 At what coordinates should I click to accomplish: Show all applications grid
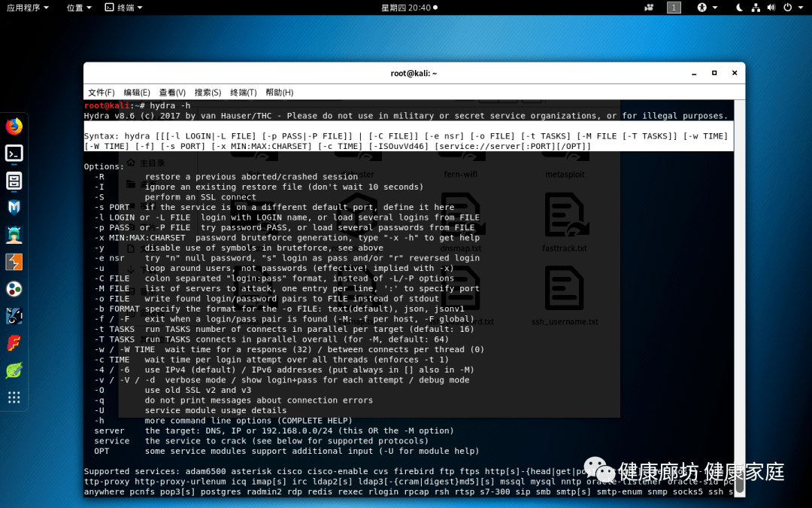tap(14, 397)
